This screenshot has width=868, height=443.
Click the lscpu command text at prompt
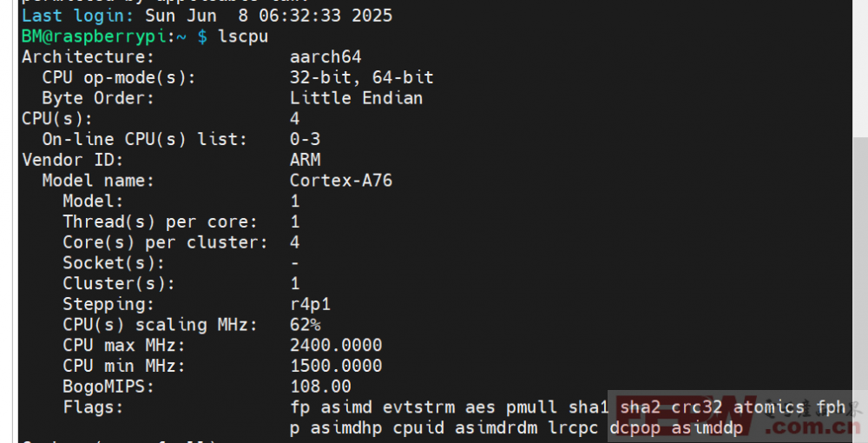tap(243, 36)
